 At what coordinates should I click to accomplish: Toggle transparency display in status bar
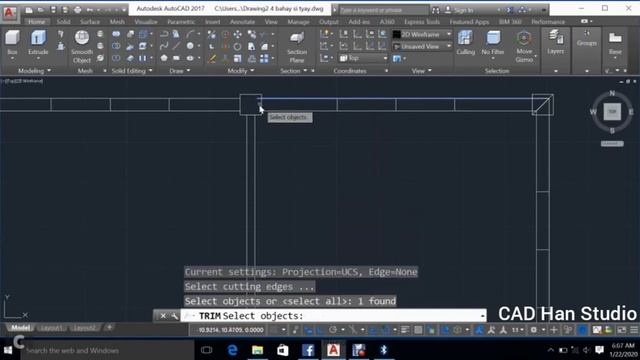pos(418,330)
